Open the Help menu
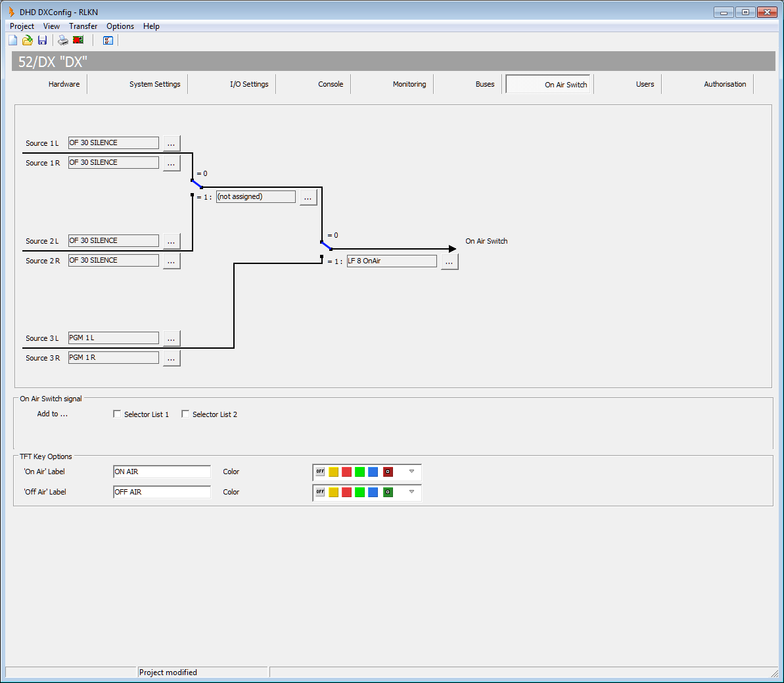Image resolution: width=784 pixels, height=683 pixels. click(151, 26)
